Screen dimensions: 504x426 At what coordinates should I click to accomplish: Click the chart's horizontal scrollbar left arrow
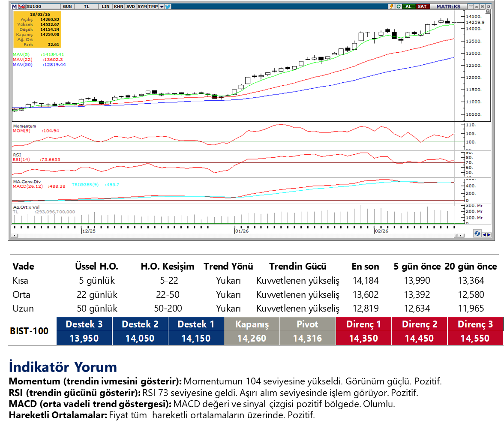(15, 235)
